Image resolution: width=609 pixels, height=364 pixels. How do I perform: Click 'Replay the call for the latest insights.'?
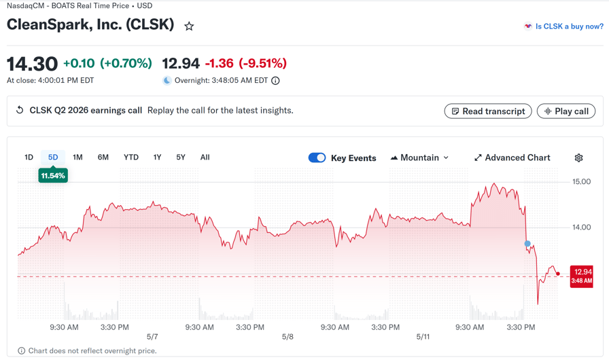[220, 111]
